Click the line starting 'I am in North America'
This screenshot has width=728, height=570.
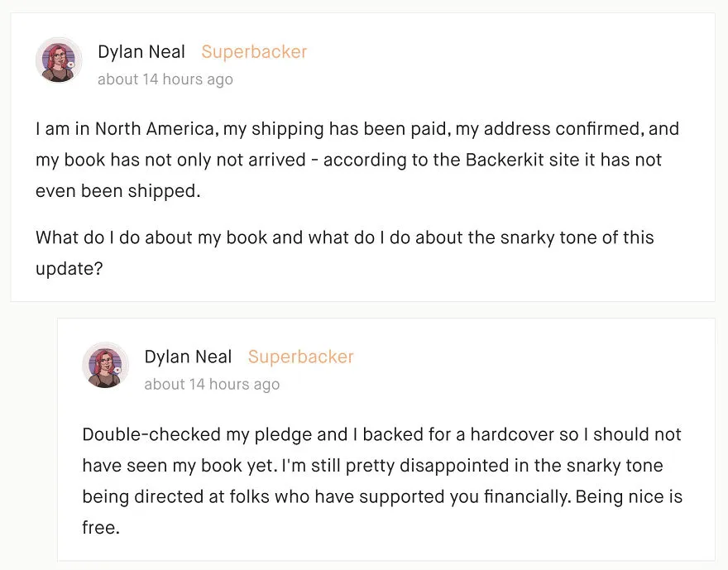(x=357, y=128)
